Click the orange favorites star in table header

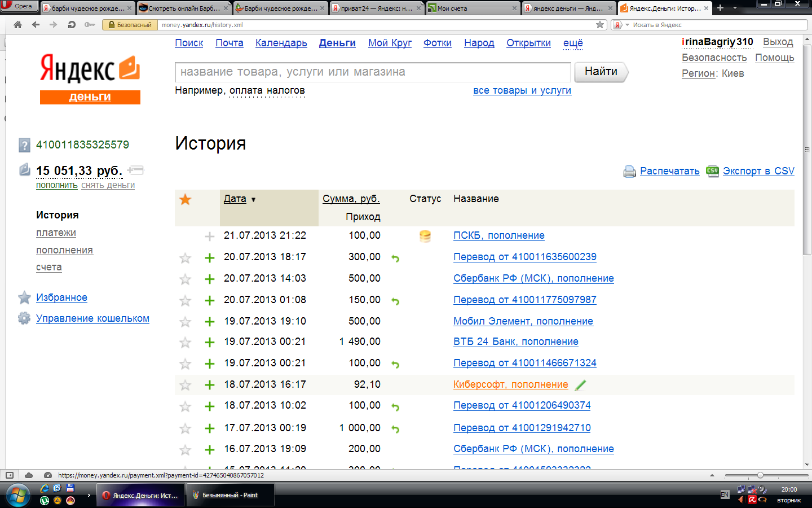point(185,199)
